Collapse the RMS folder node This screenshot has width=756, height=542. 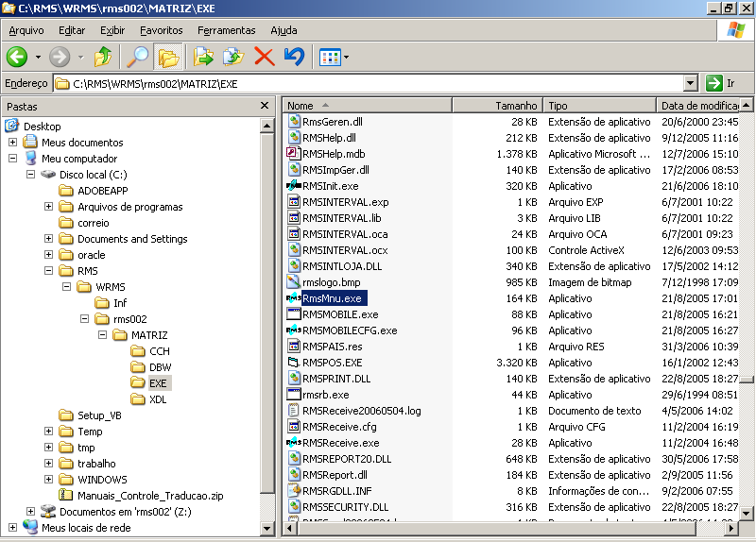pos(48,271)
